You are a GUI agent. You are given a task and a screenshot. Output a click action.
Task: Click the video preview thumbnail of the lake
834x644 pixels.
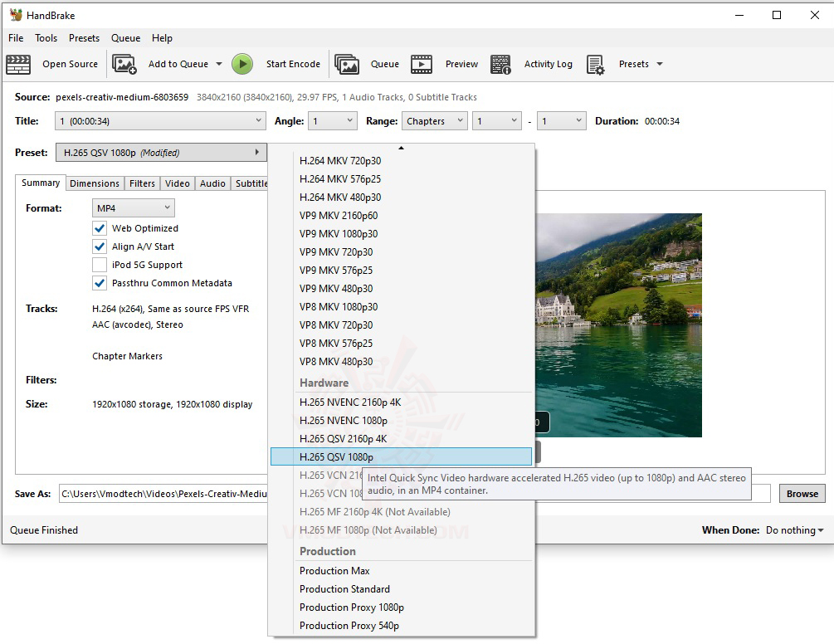point(618,325)
